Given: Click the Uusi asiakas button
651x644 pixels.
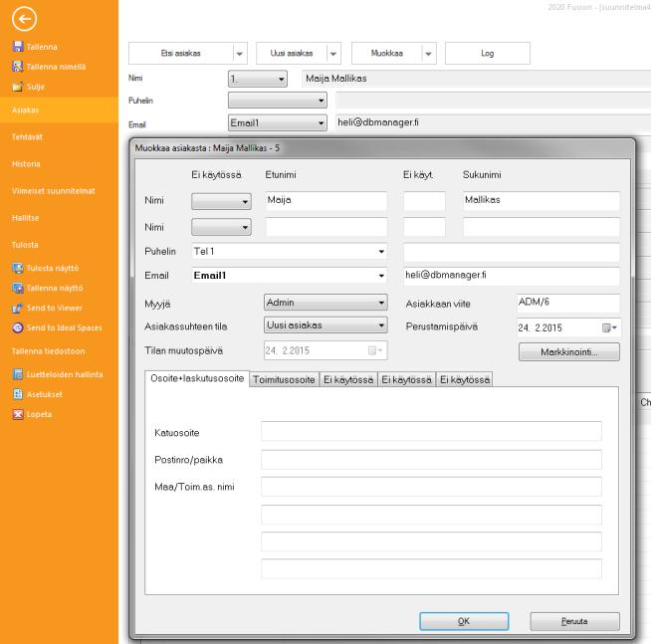Looking at the screenshot, I should 292,53.
